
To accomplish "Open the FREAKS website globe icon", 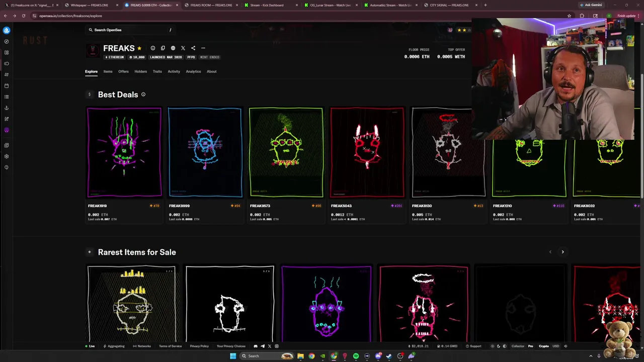I will click(x=173, y=48).
